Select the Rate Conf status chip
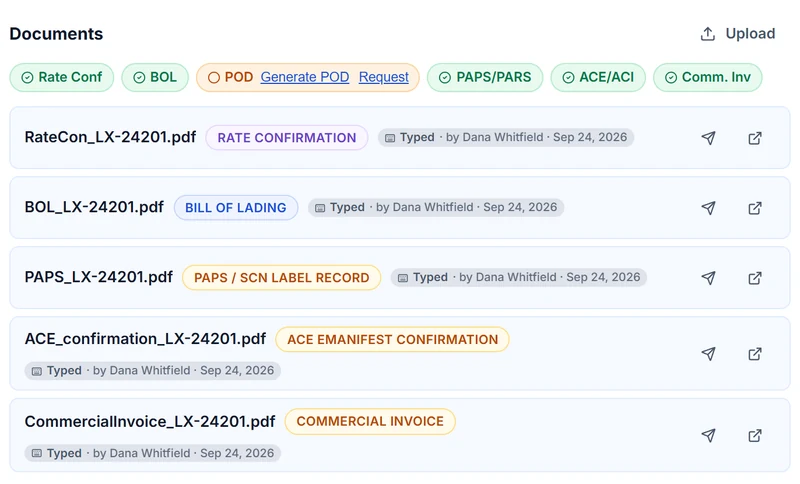The image size is (800, 484). [x=62, y=78]
